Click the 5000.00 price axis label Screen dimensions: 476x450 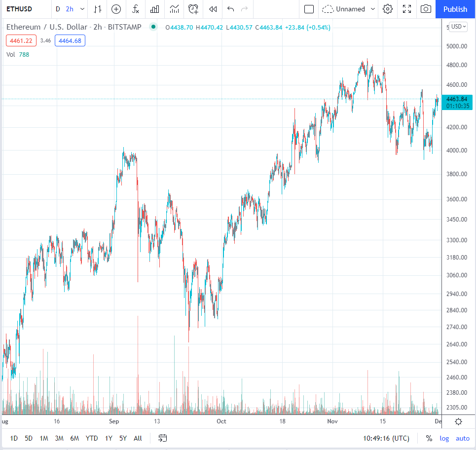457,46
